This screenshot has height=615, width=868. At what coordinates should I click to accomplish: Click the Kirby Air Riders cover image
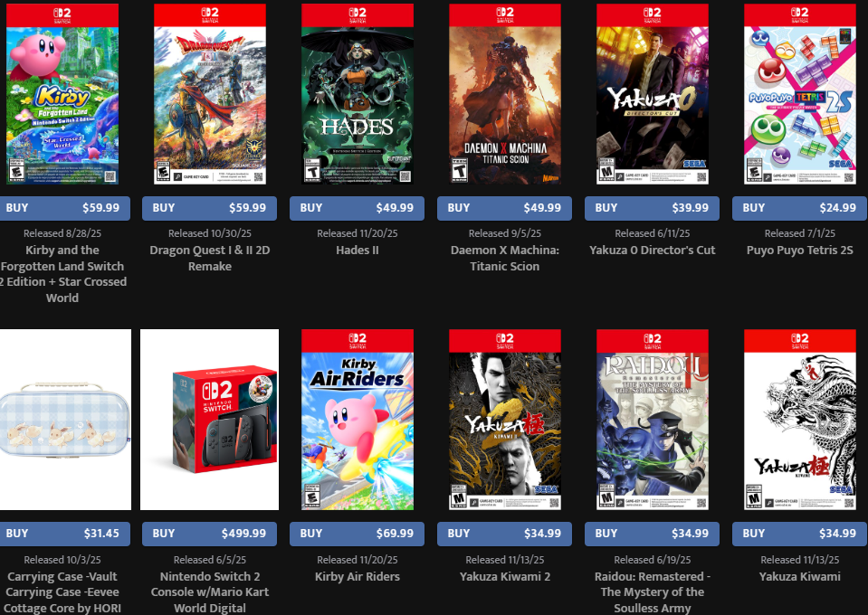357,420
